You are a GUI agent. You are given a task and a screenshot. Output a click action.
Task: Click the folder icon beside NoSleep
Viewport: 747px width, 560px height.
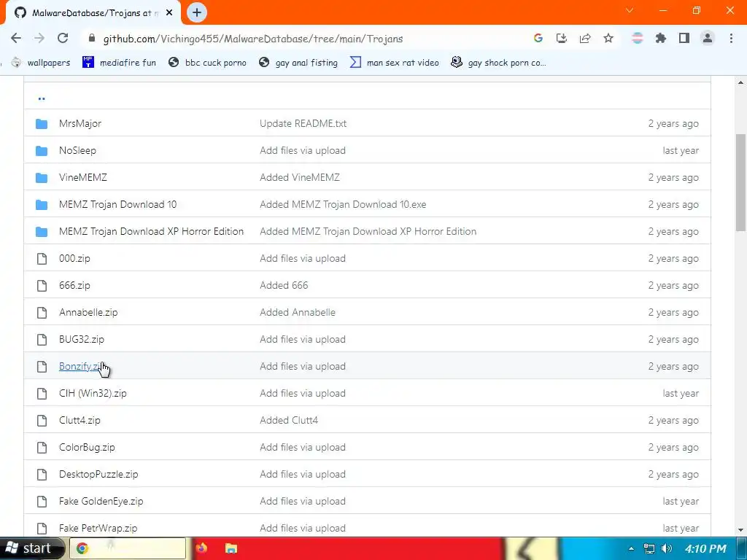(x=42, y=151)
